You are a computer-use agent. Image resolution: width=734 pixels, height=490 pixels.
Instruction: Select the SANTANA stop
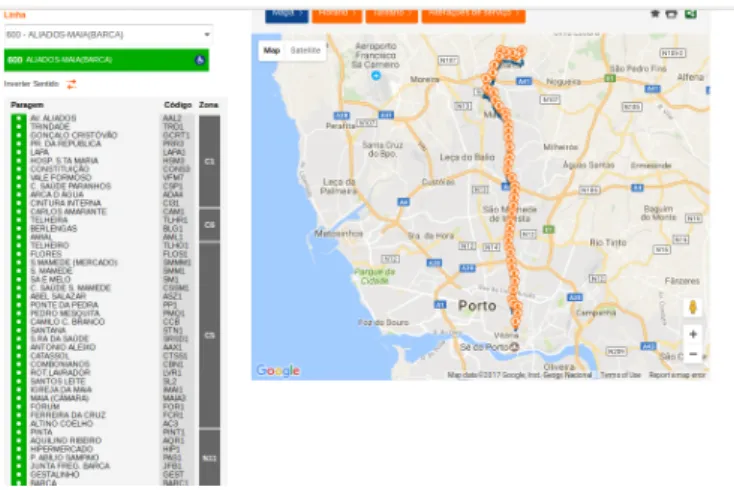point(48,330)
